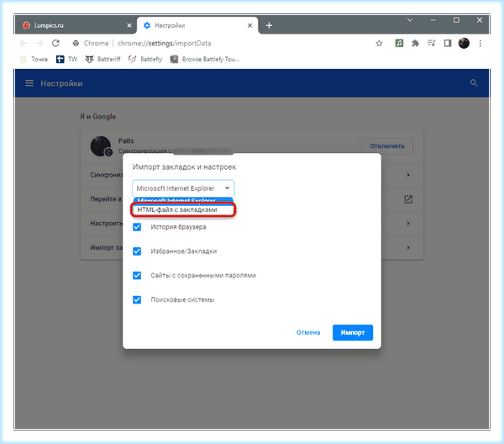Reload the page with refresh icon
Image resolution: width=504 pixels, height=444 pixels.
pos(55,43)
